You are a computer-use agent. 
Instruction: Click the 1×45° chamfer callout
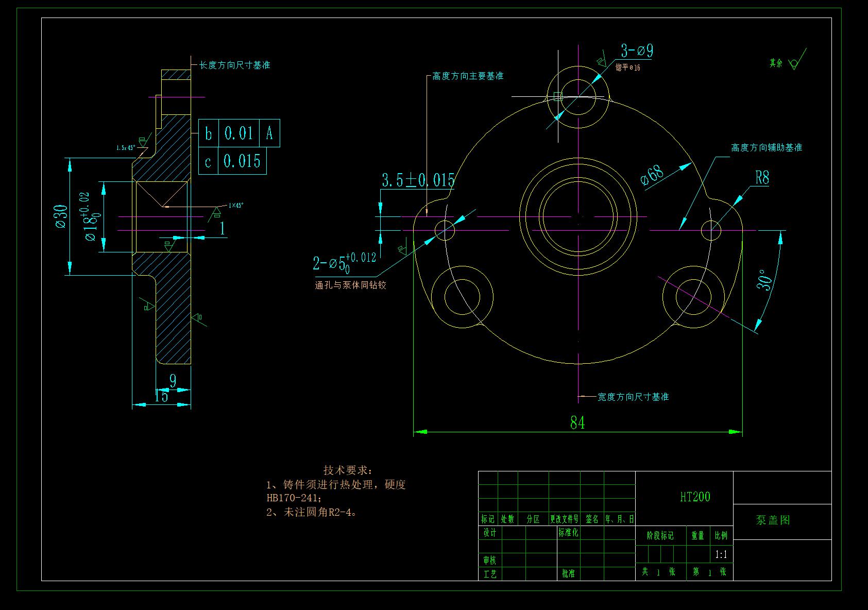coord(235,206)
